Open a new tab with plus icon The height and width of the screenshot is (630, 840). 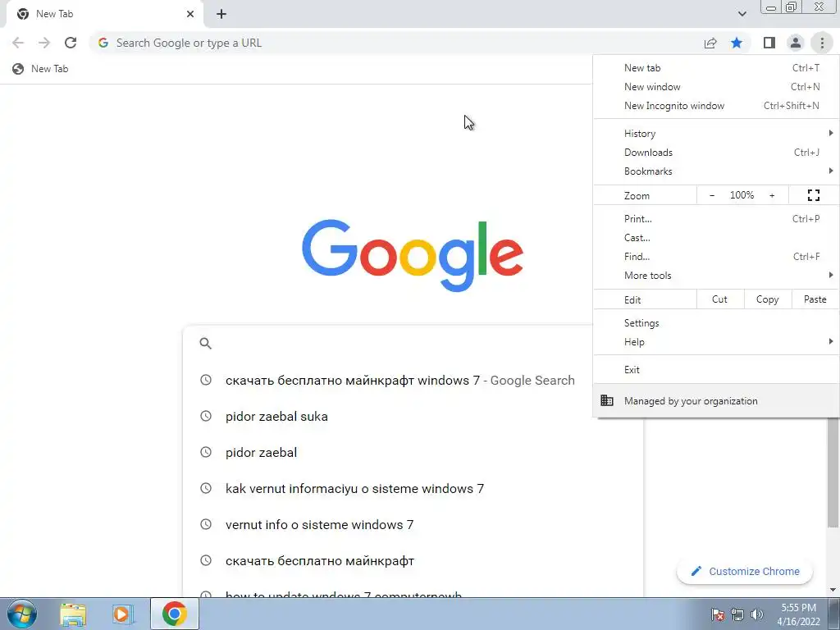point(221,14)
